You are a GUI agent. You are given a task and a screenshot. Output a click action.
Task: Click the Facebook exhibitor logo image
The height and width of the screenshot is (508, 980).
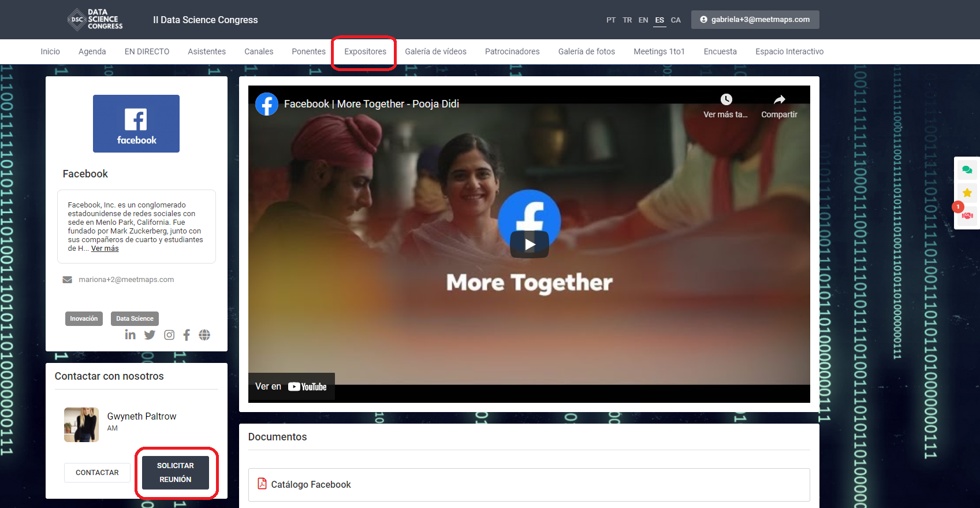pyautogui.click(x=136, y=124)
